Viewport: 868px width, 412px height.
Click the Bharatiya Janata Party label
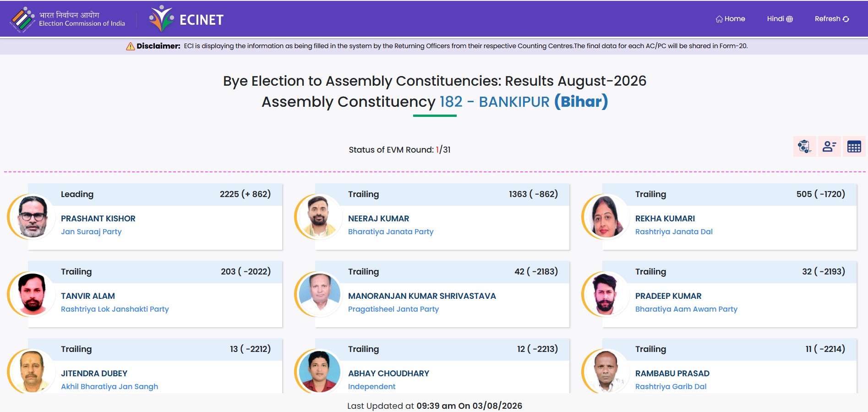tap(391, 232)
